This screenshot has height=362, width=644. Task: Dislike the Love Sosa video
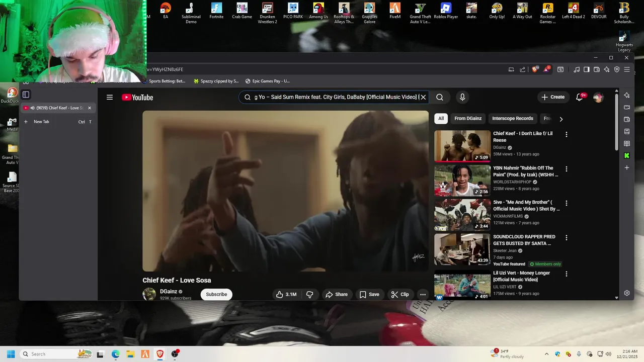coord(310,294)
